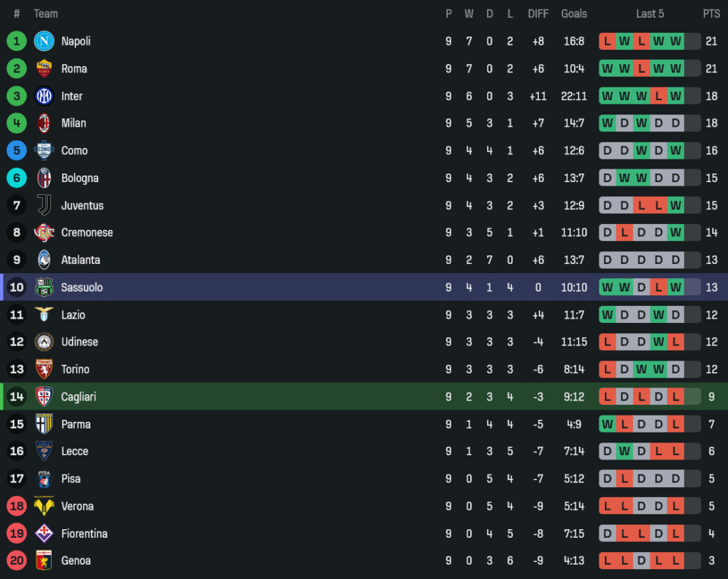Click the Team column header

(46, 14)
